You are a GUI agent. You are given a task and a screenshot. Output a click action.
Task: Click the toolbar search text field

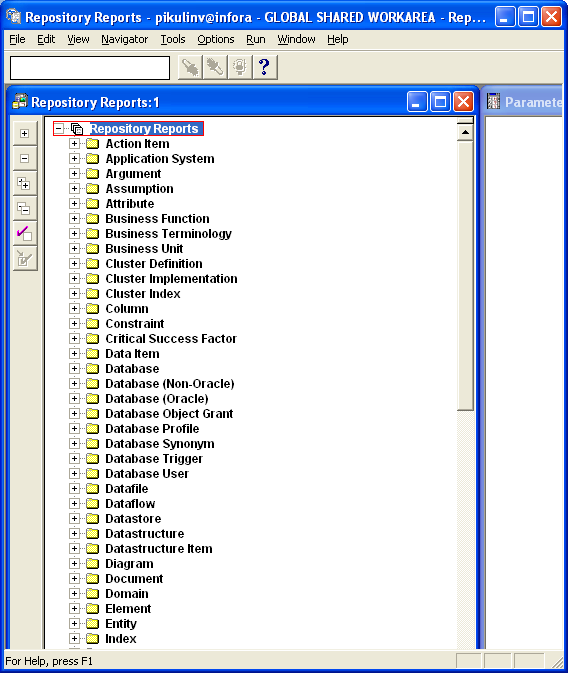(x=90, y=68)
